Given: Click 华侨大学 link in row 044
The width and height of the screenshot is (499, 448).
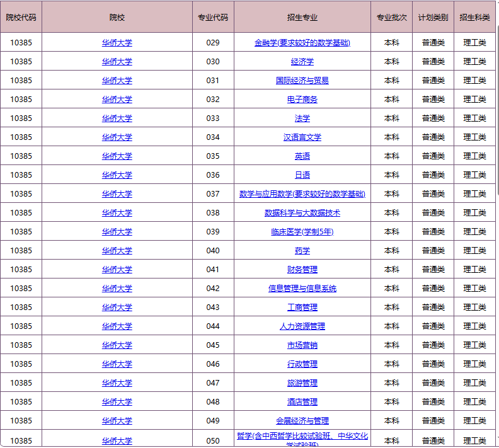Looking at the screenshot, I should coord(117,326).
